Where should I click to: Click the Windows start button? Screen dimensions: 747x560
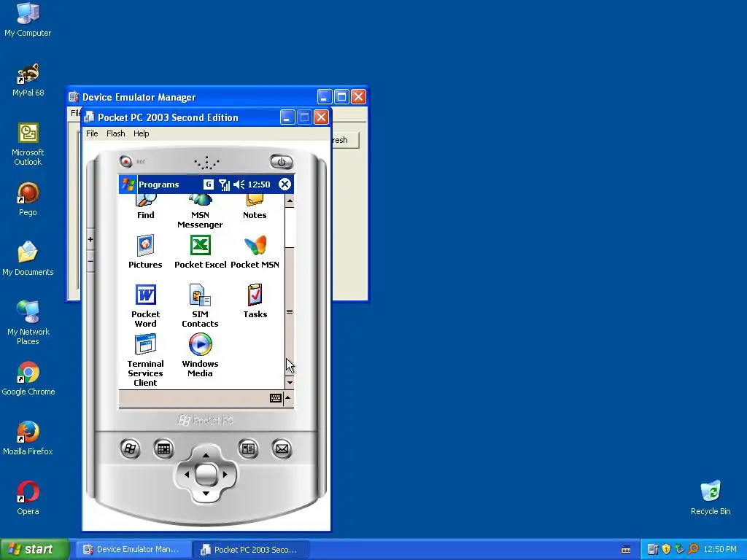click(34, 549)
